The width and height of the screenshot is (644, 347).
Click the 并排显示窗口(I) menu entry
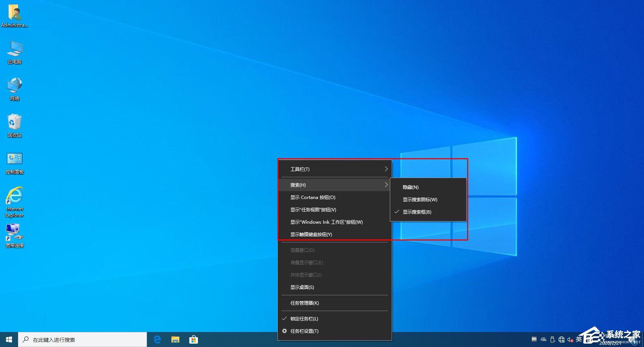[x=335, y=275]
